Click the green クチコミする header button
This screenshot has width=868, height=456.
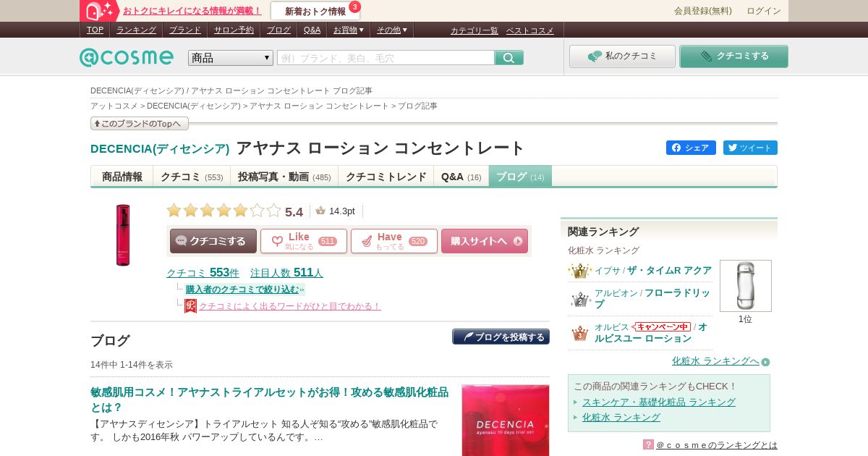tap(733, 56)
